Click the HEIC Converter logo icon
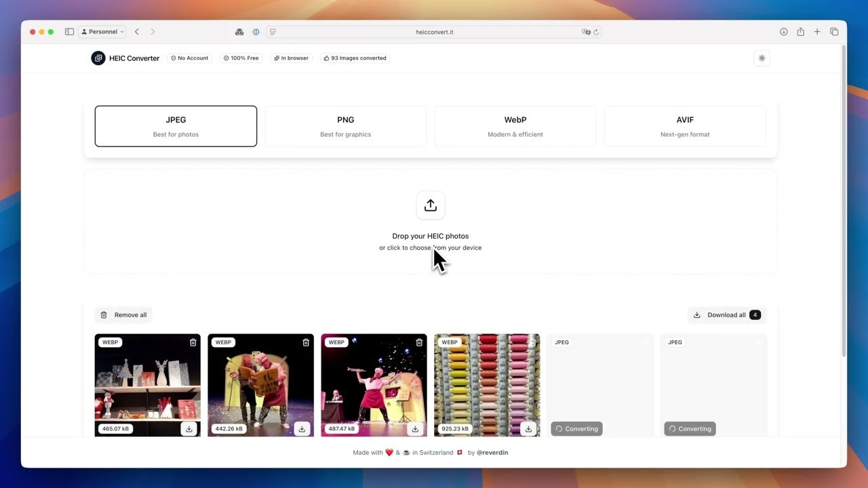Viewport: 868px width, 488px height. 99,58
